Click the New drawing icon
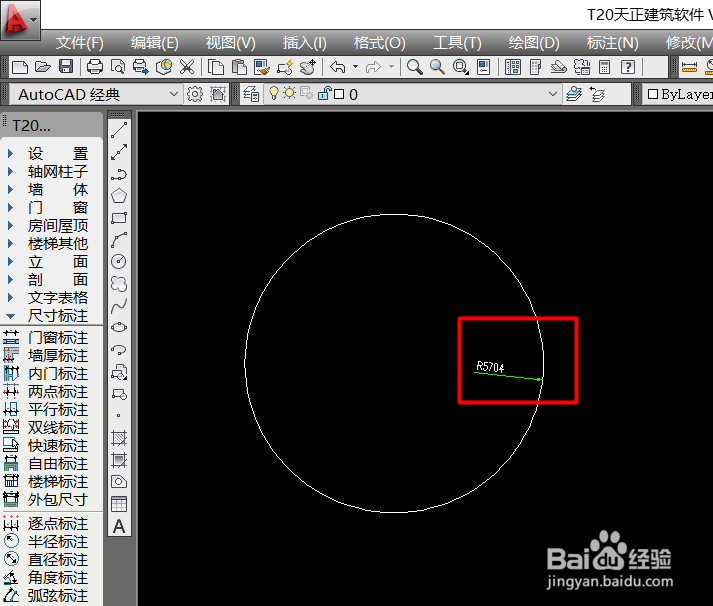This screenshot has width=713, height=606. [x=20, y=67]
